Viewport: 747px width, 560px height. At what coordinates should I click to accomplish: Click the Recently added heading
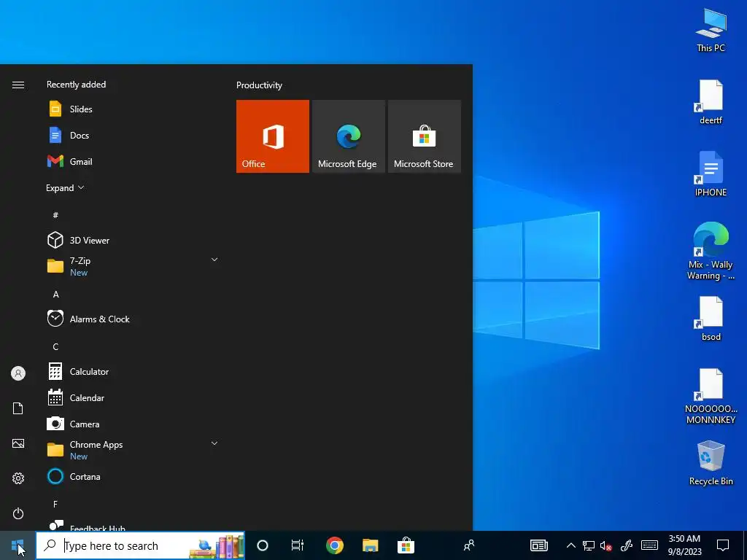pos(76,85)
